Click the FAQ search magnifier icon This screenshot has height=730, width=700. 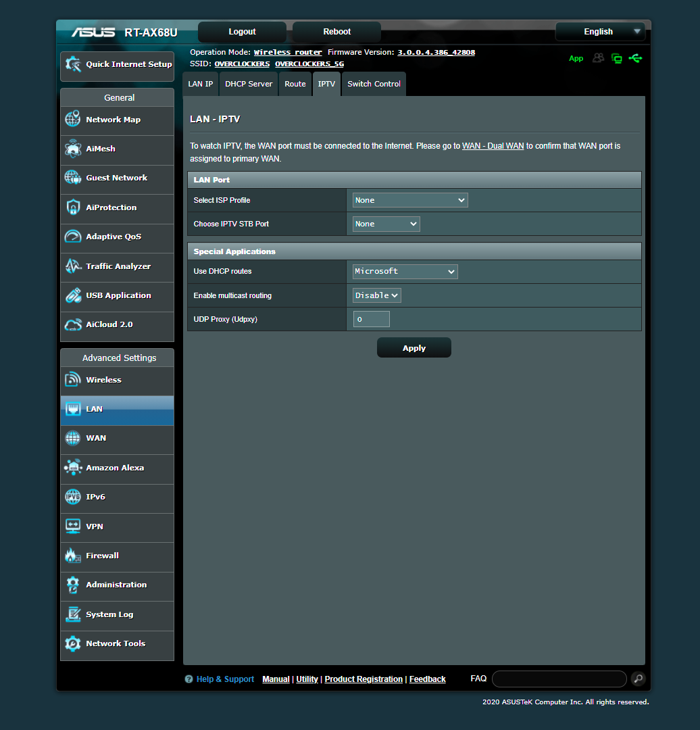click(x=639, y=679)
